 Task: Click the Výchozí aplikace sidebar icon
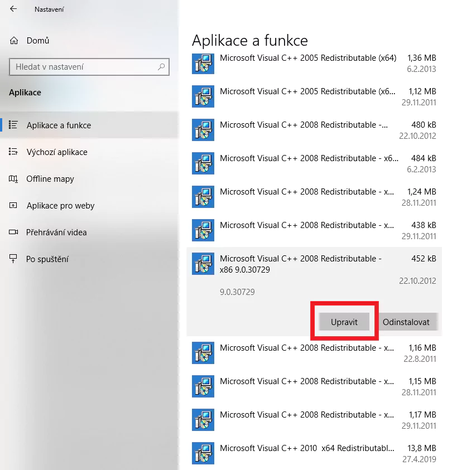point(13,152)
